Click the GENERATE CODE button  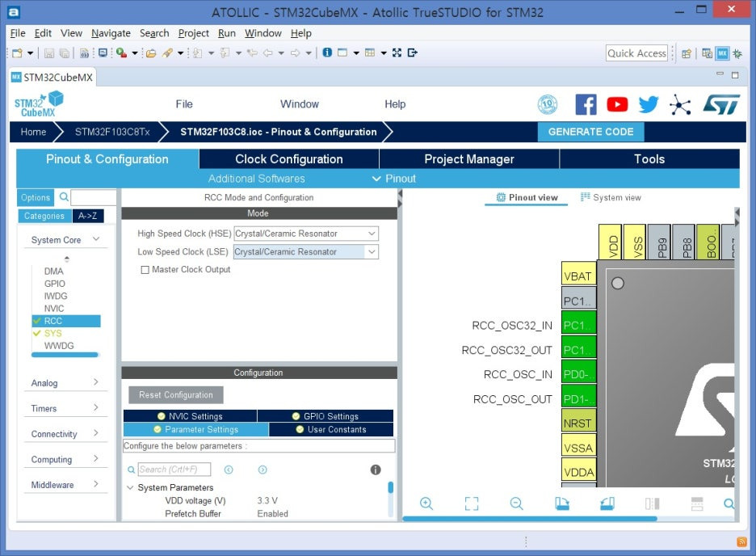(590, 132)
